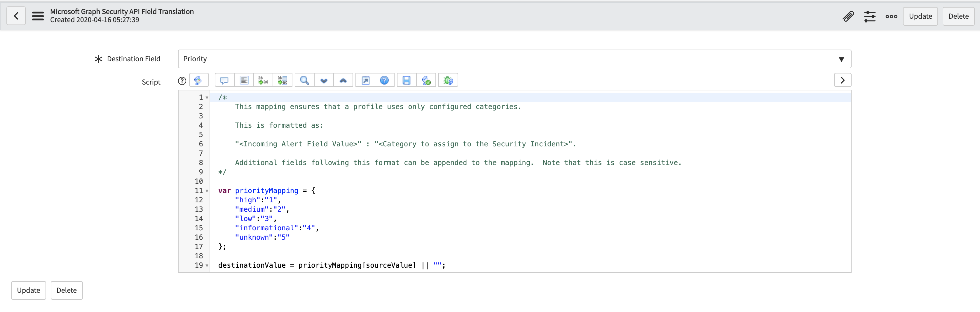Open more options ellipsis in header
The height and width of the screenshot is (312, 980).
pos(891,16)
